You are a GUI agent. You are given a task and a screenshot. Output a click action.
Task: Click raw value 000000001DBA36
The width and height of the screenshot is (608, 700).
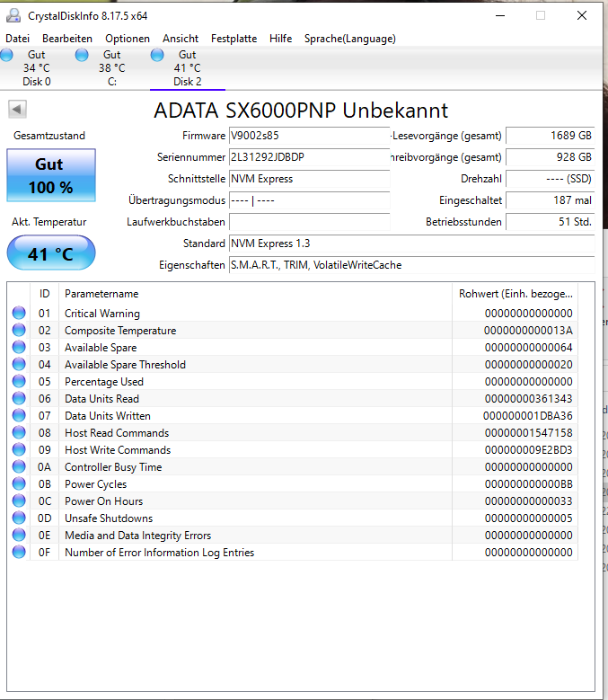coord(528,416)
